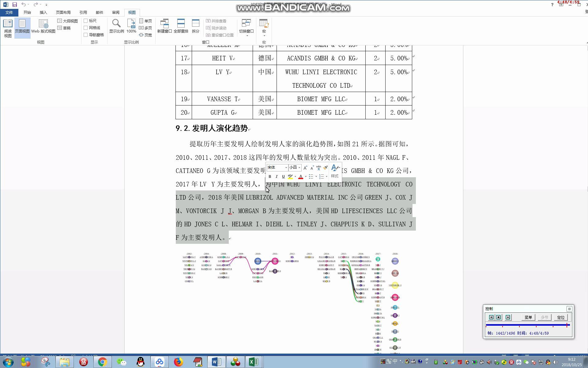Screen dimensions: 588x368
Task: Click table cell VANASSE T
Action: click(x=222, y=99)
